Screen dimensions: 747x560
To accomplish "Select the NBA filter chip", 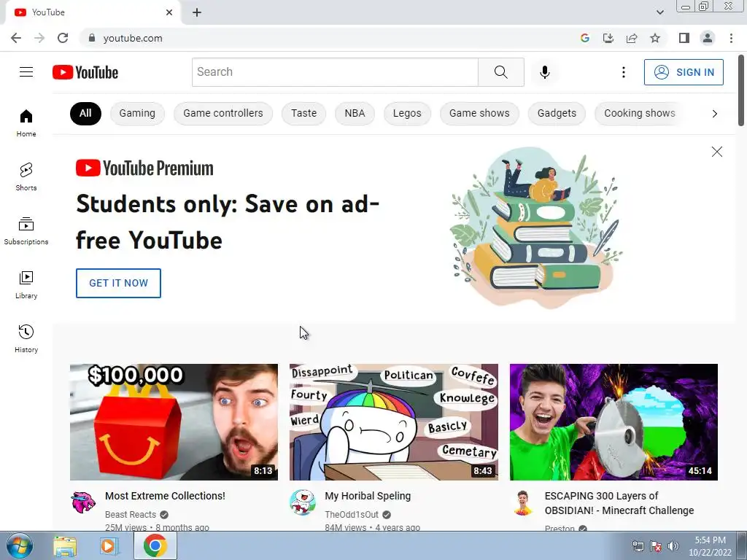I will pyautogui.click(x=355, y=113).
